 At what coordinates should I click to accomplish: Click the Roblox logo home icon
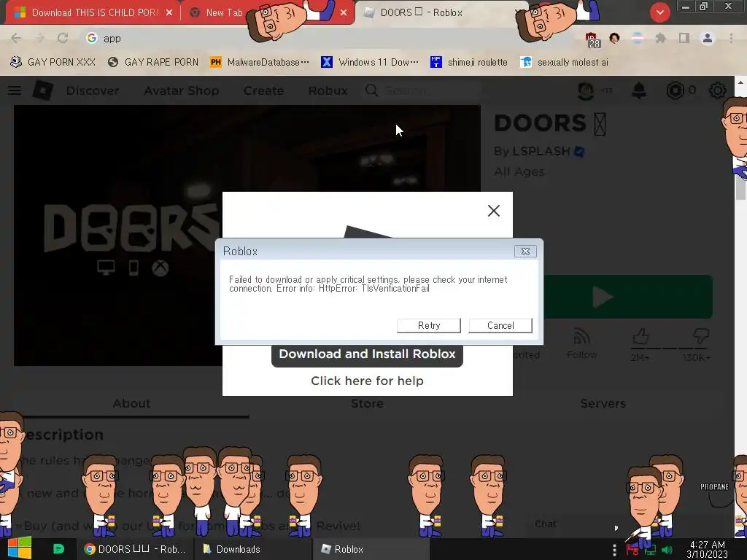point(43,90)
